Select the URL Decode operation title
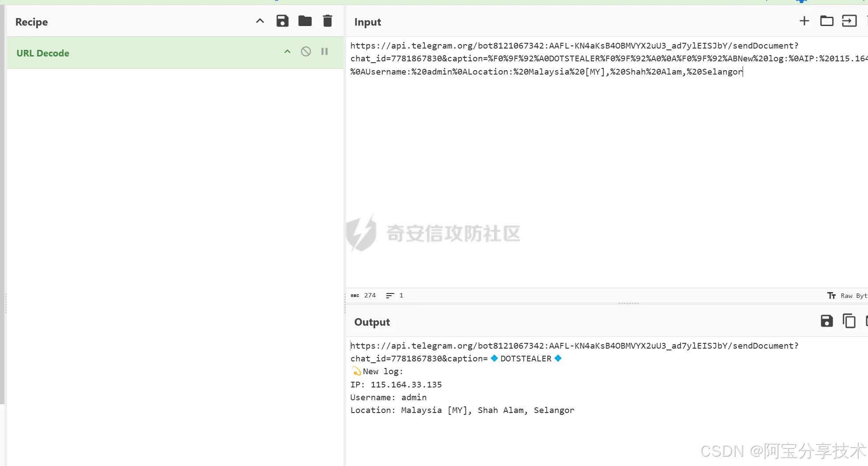This screenshot has width=868, height=466. pyautogui.click(x=43, y=53)
